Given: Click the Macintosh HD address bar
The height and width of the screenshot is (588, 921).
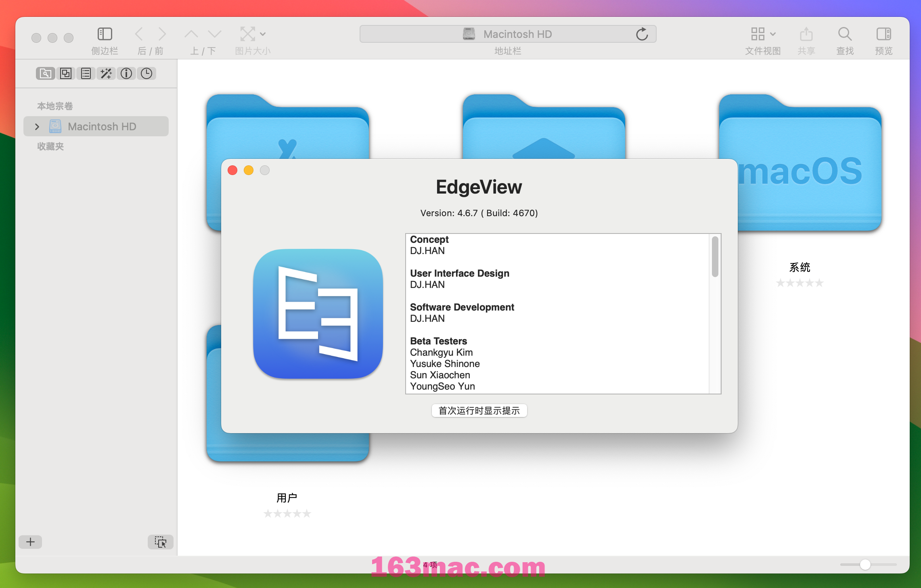Looking at the screenshot, I should click(x=508, y=34).
